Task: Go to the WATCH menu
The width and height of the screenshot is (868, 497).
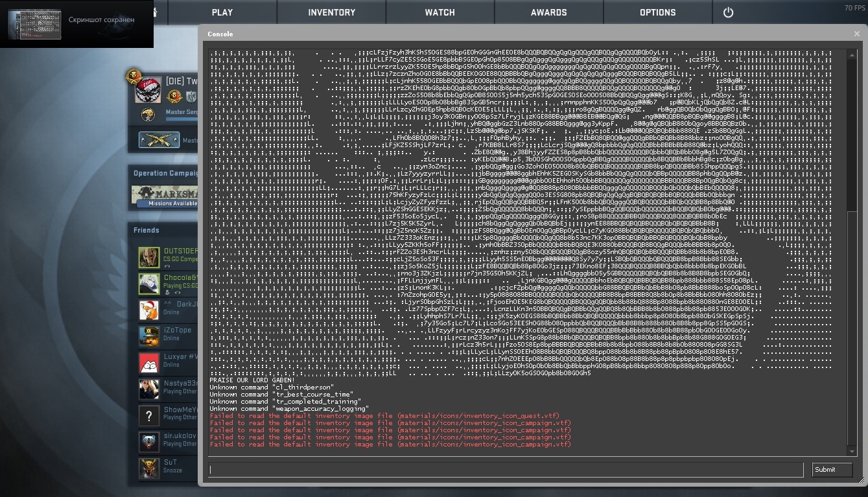Action: click(440, 12)
